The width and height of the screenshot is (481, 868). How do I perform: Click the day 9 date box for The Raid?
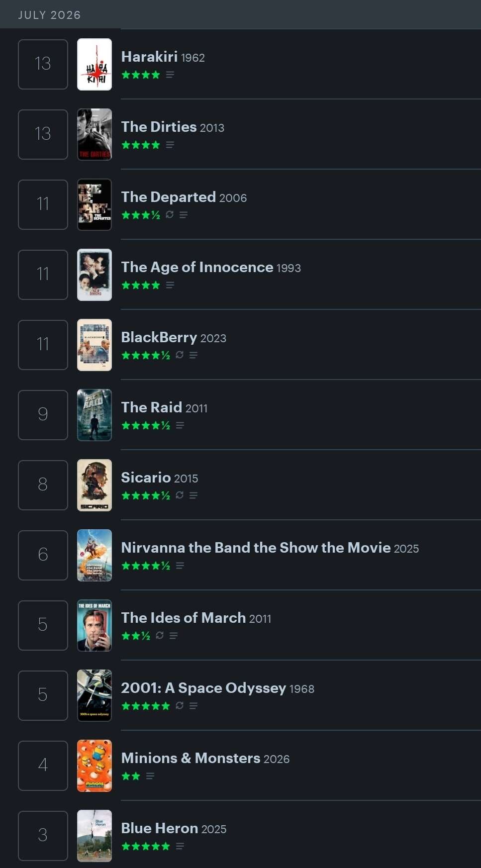coord(43,415)
